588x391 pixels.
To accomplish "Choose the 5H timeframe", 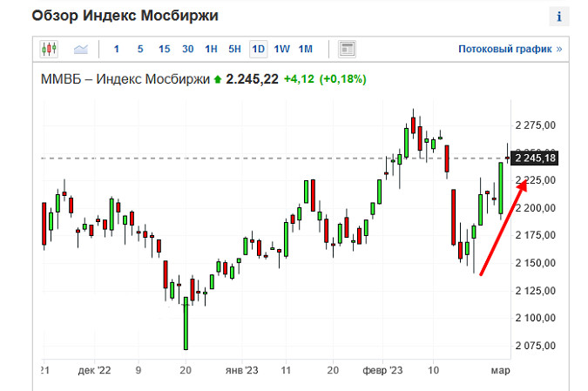I will coord(234,49).
